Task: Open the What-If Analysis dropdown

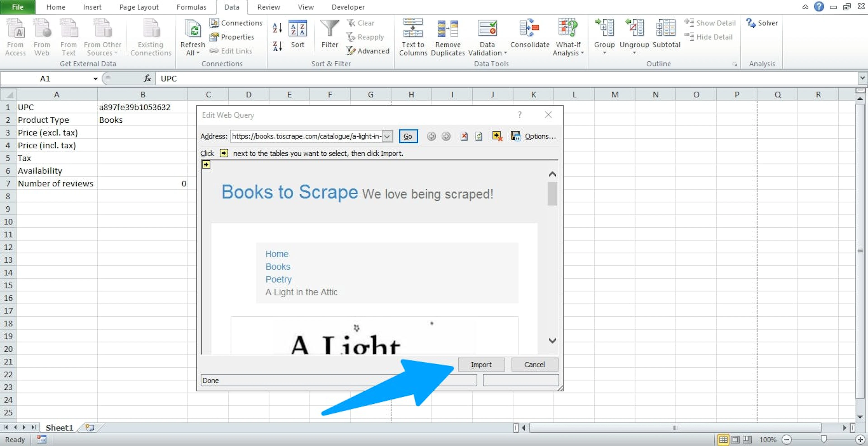Action: coord(568,49)
